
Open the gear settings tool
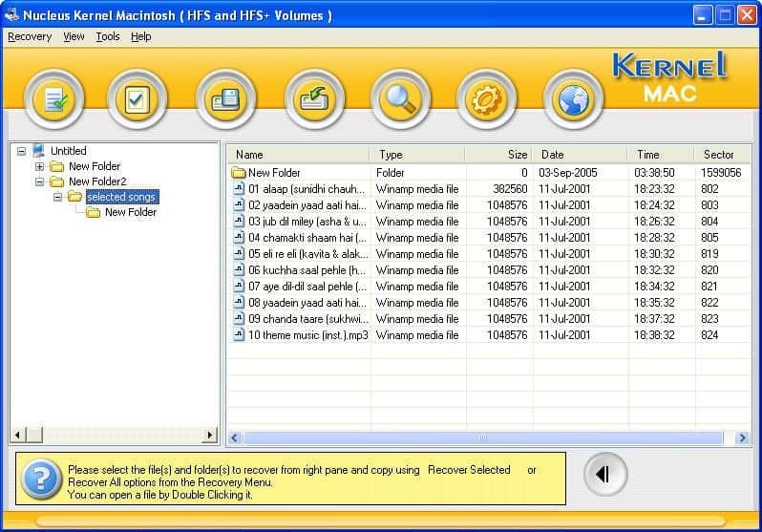(486, 99)
